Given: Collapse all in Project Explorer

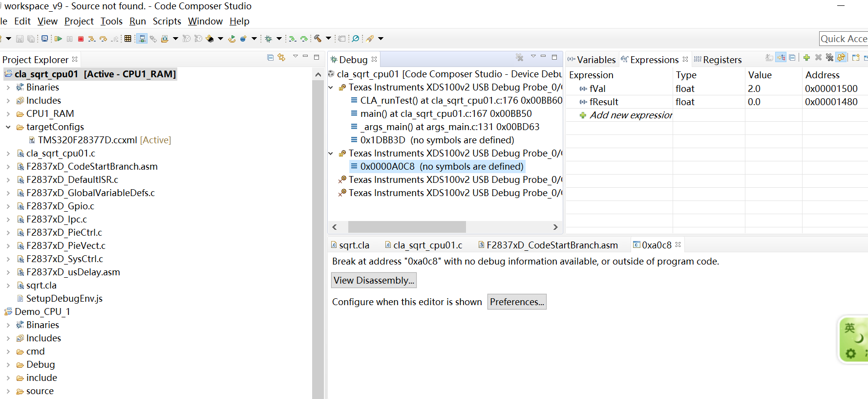Looking at the screenshot, I should click(x=271, y=58).
